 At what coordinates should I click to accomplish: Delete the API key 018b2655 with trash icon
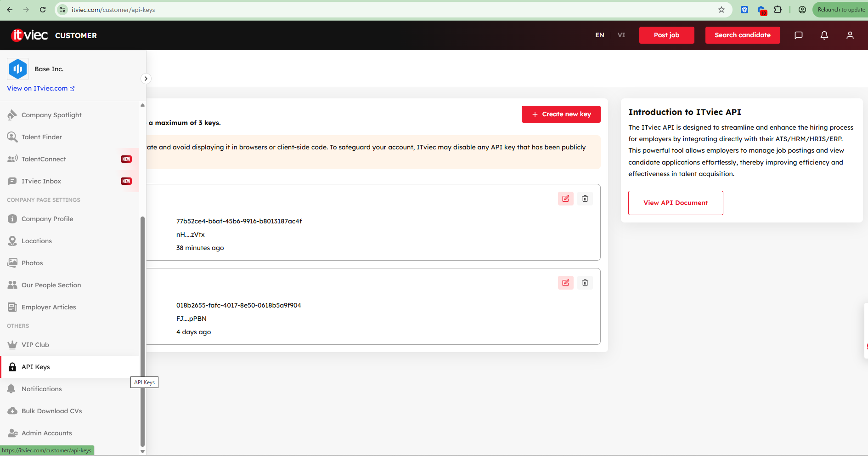pyautogui.click(x=585, y=283)
